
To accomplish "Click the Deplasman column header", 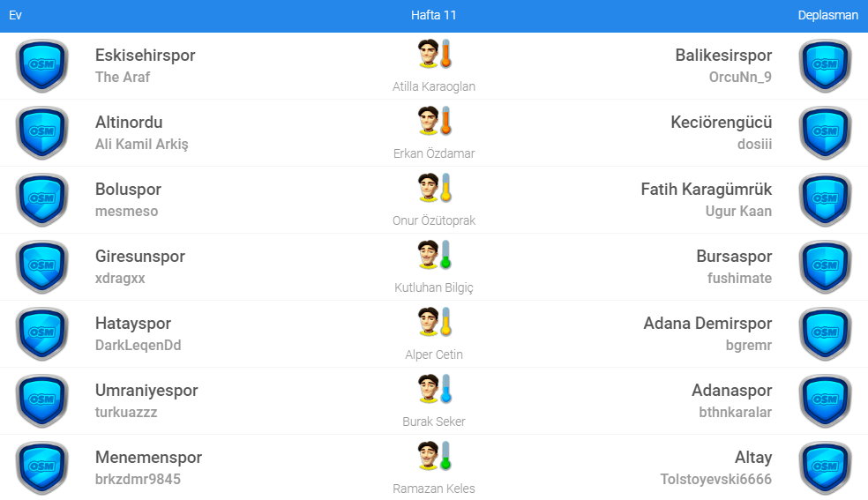I will point(827,15).
